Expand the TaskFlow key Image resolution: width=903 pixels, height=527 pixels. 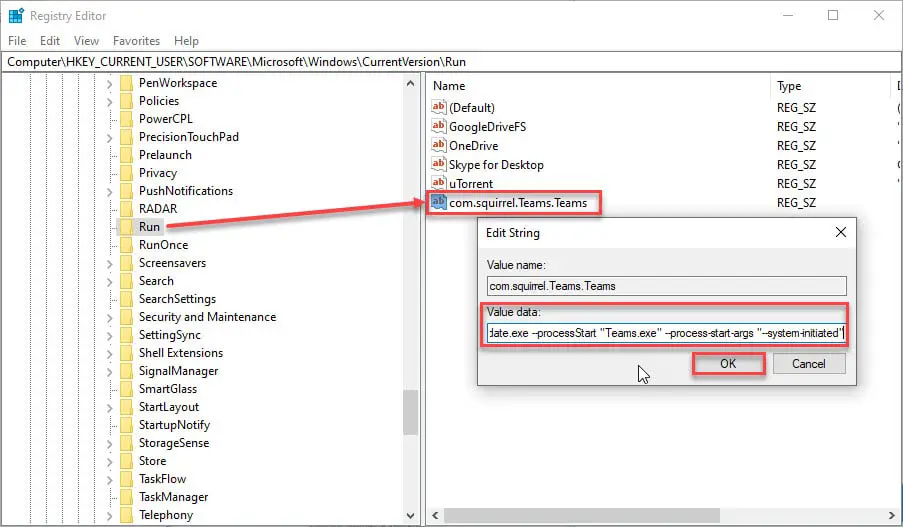109,480
